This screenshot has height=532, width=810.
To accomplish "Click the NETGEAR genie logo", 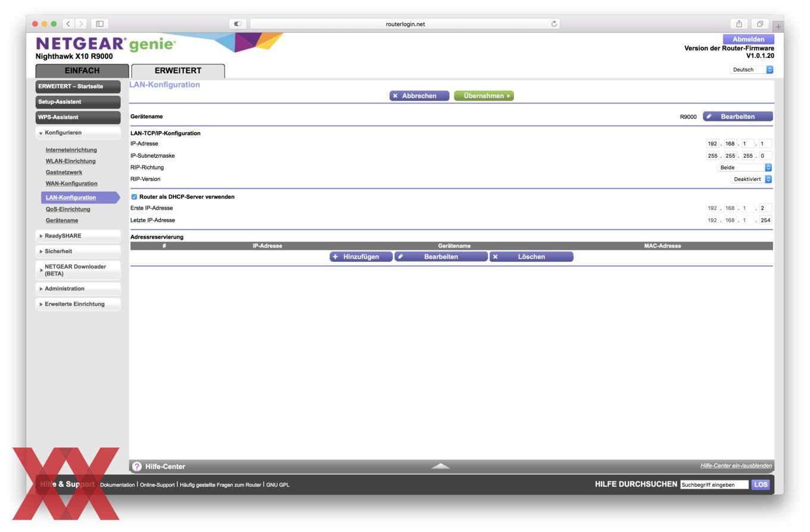I will (106, 44).
